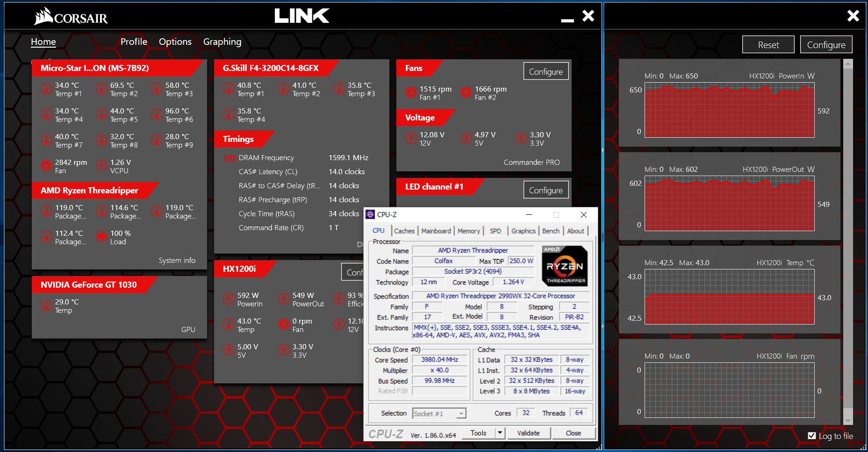Screen dimensions: 868x452
Task: Open the SPD tab in CPU-Z
Action: [x=495, y=231]
